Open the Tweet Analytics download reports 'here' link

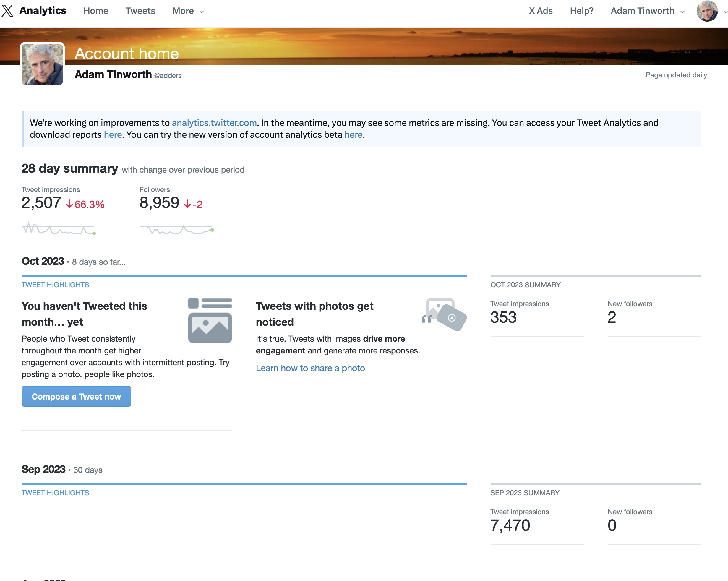click(112, 134)
